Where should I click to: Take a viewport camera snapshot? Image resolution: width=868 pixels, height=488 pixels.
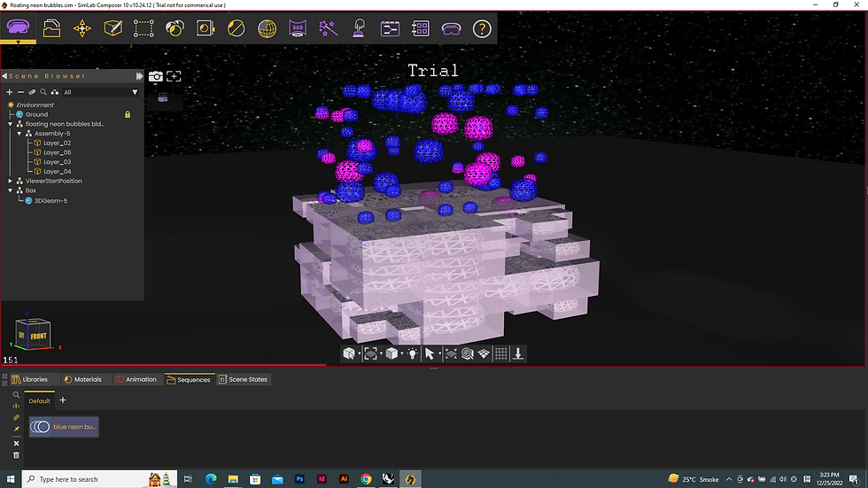(156, 76)
